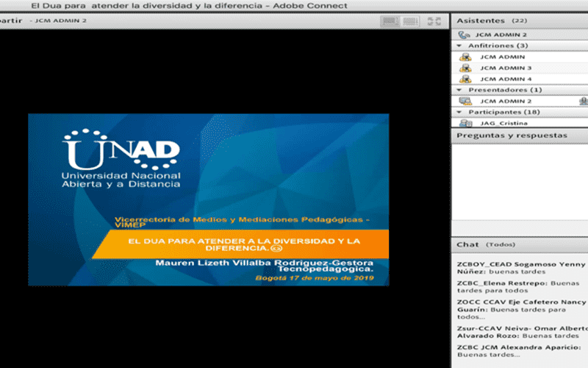This screenshot has height=368, width=588.
Task: Click chat message from ZCBC_Elena Restrepo
Action: coord(518,287)
